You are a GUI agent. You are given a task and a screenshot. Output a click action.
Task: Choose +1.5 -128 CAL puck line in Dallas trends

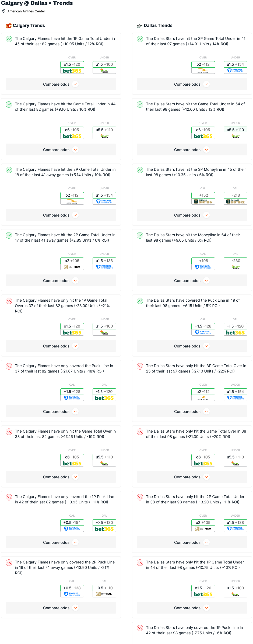point(203,326)
